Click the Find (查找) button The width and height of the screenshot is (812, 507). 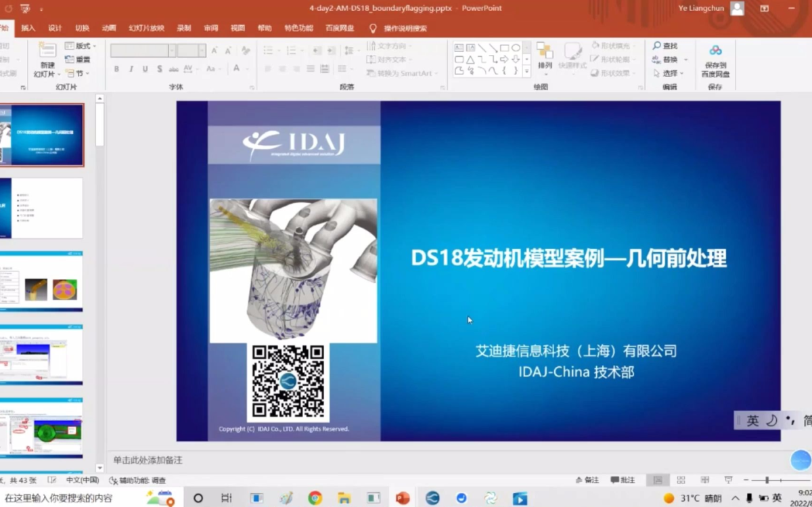(665, 46)
